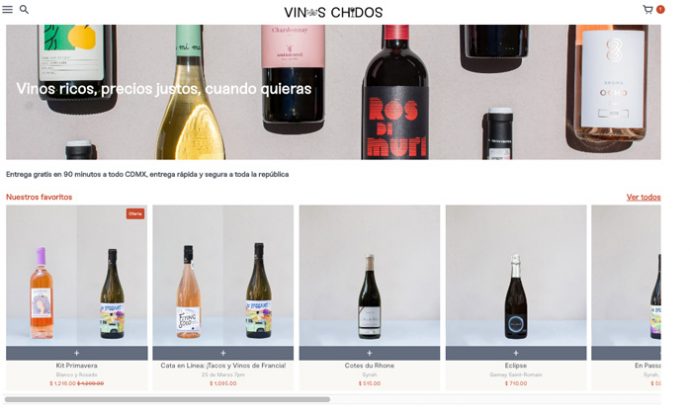The height and width of the screenshot is (414, 690).
Task: Click the Vinos Chidos logo
Action: (333, 12)
